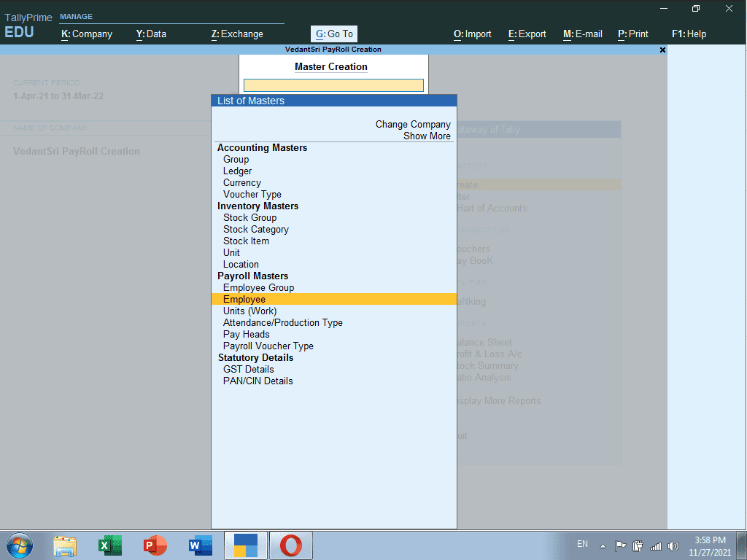Image resolution: width=747 pixels, height=560 pixels.
Task: Open File Explorer from taskbar
Action: [x=65, y=545]
